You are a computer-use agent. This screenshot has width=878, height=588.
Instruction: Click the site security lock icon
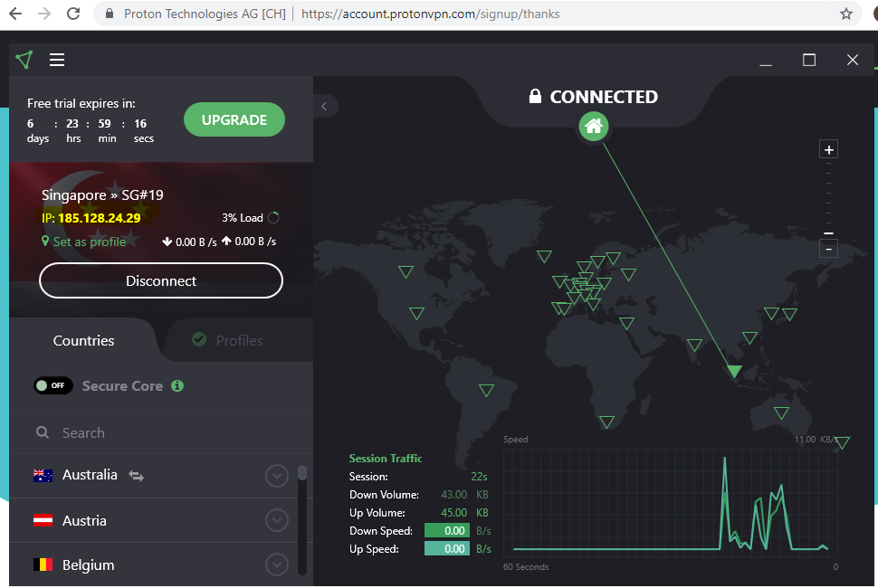(x=110, y=14)
